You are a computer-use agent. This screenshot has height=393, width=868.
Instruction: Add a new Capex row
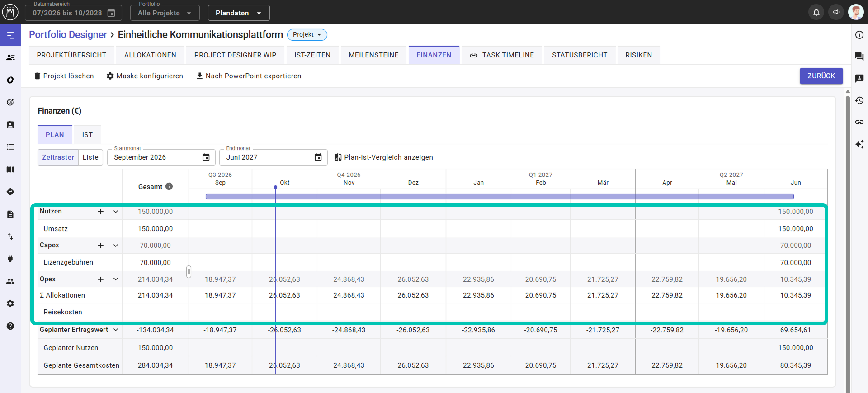point(101,246)
